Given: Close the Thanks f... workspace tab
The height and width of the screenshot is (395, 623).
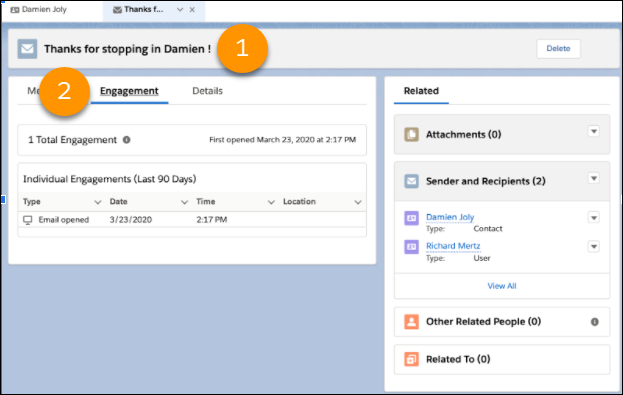Looking at the screenshot, I should click(x=192, y=10).
